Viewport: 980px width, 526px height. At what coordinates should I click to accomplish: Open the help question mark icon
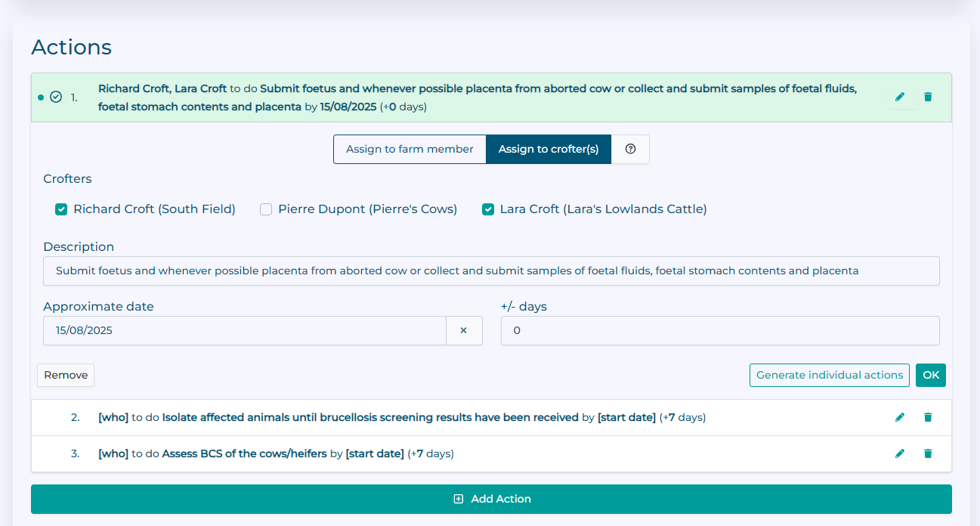630,149
